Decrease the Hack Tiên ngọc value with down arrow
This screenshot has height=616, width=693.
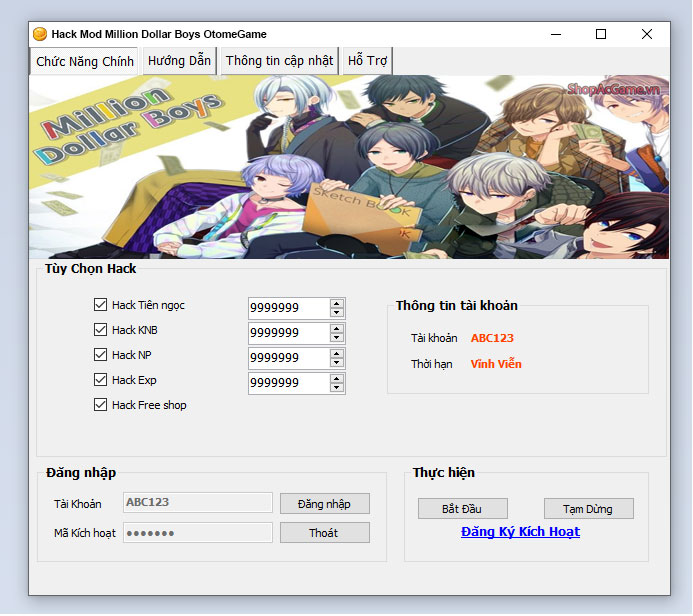pos(337,312)
